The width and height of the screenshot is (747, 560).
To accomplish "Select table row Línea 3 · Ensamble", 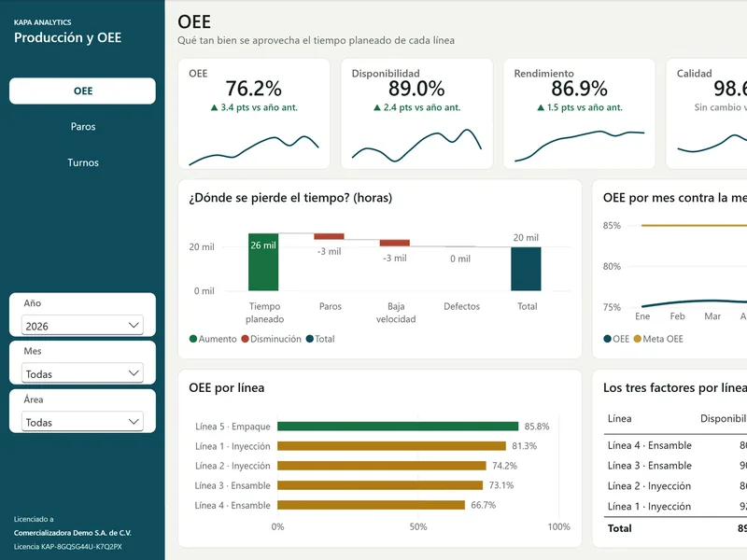I will (675, 465).
